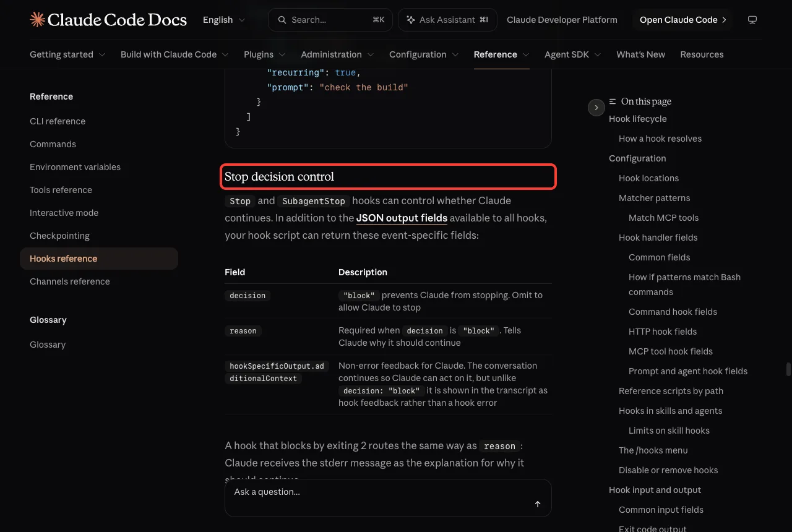Screen dimensions: 792x532
Task: Expand the Administration menu
Action: [337, 54]
